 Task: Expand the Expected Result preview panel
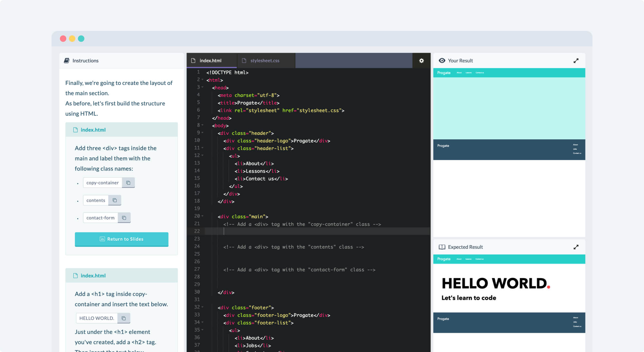coord(576,247)
